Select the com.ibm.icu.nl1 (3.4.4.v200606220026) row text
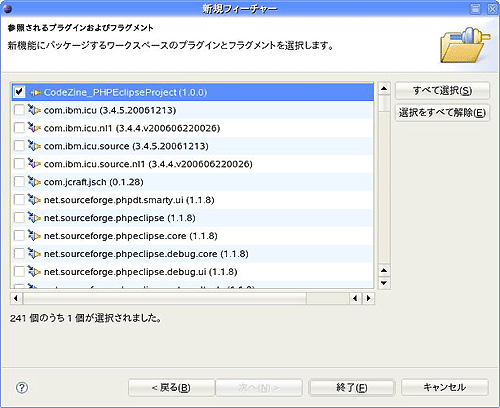Screen dimensions: 500x408 (x=132, y=128)
